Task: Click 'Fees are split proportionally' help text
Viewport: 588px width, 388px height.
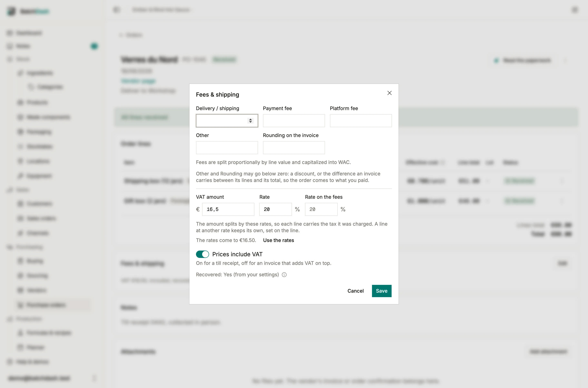Action: point(273,162)
